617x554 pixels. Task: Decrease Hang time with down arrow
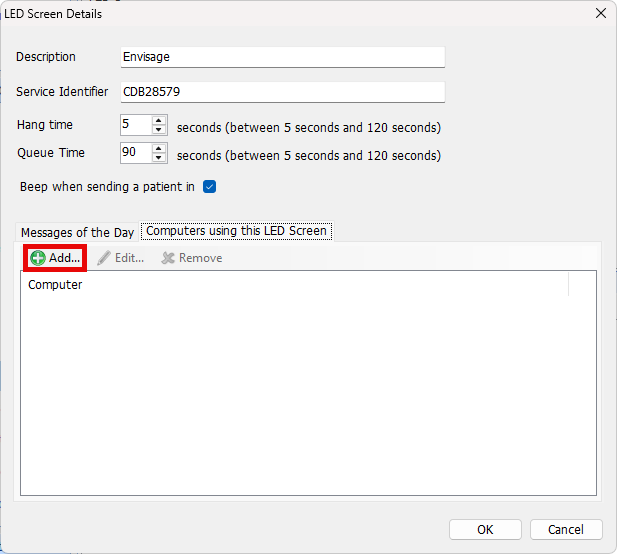pos(159,130)
